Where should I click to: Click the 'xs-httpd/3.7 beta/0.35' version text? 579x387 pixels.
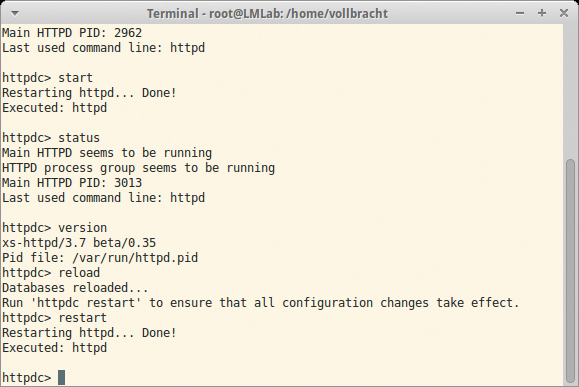(79, 243)
